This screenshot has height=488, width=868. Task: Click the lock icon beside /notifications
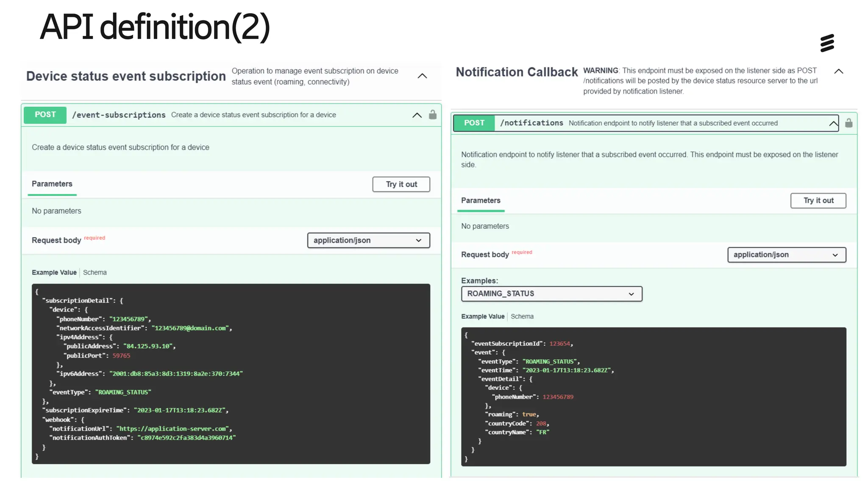(849, 123)
